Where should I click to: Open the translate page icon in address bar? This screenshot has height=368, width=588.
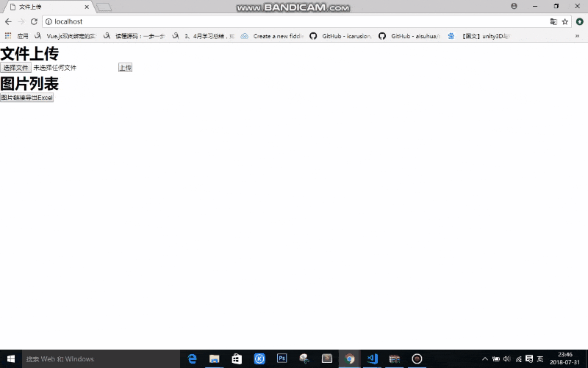tap(553, 22)
